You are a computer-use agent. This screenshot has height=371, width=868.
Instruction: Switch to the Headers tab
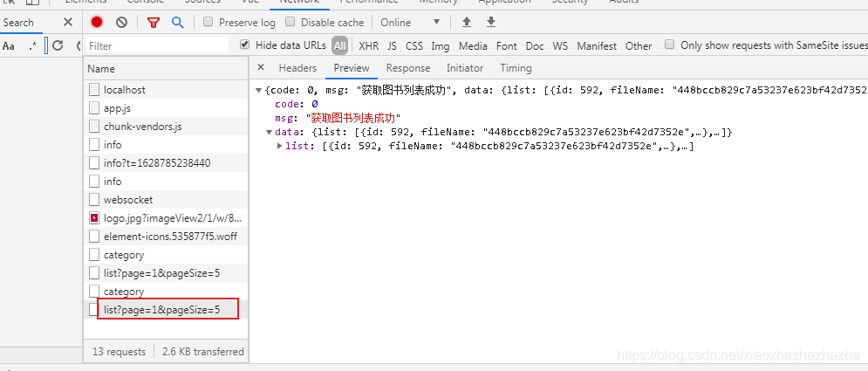click(x=297, y=68)
